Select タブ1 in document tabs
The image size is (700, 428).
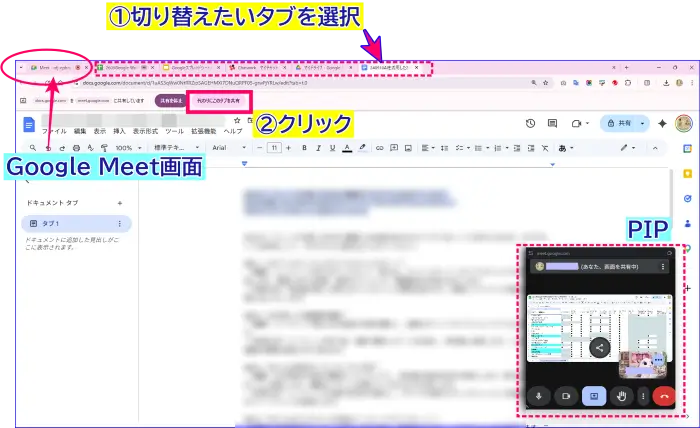click(76, 224)
